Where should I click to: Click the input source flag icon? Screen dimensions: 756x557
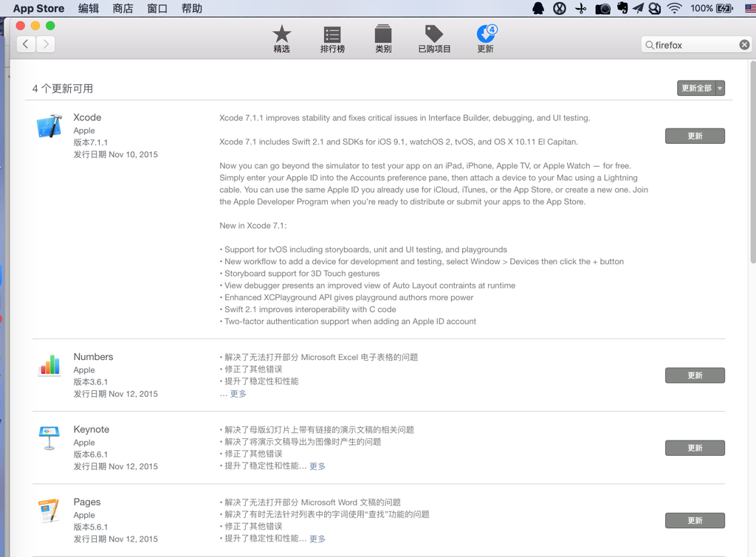[x=750, y=8]
